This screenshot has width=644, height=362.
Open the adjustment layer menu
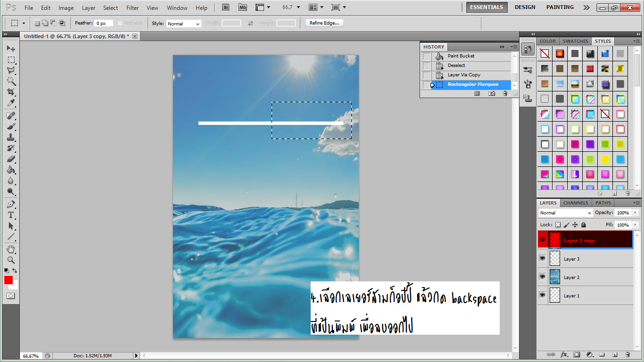[x=589, y=354]
